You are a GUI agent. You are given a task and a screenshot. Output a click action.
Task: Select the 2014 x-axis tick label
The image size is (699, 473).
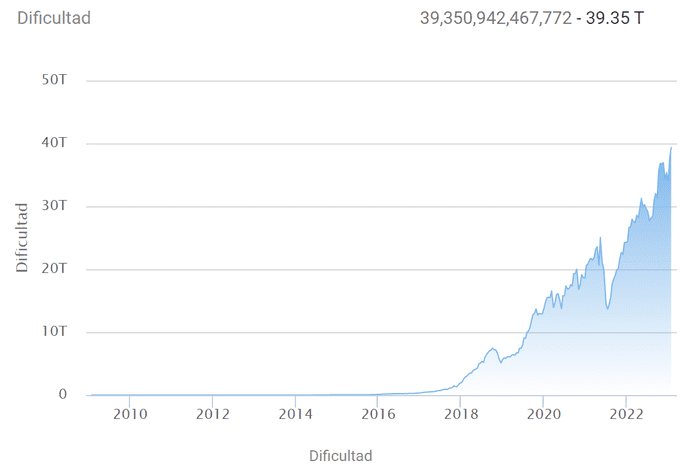295,414
